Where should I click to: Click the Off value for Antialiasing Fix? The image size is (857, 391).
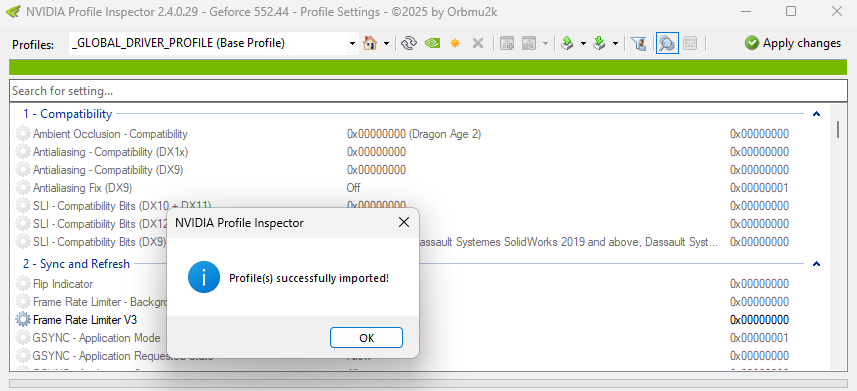[353, 188]
